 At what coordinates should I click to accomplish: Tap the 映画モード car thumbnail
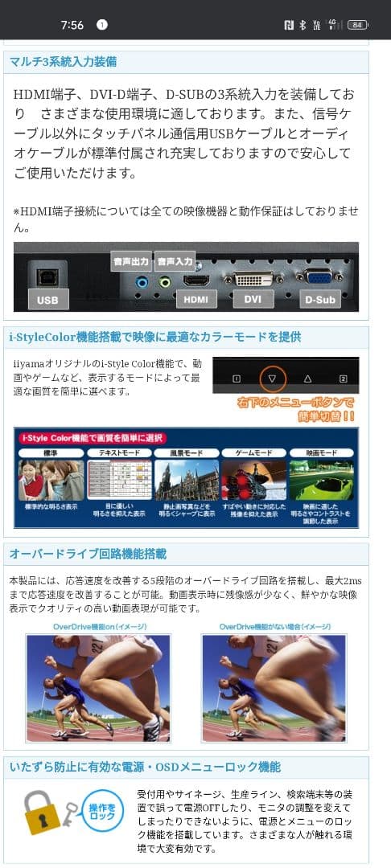(x=322, y=480)
